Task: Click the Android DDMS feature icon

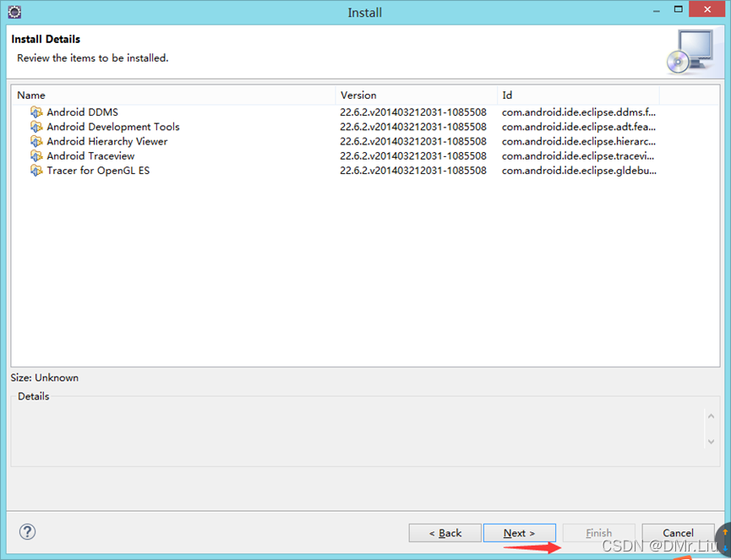Action: (x=36, y=112)
